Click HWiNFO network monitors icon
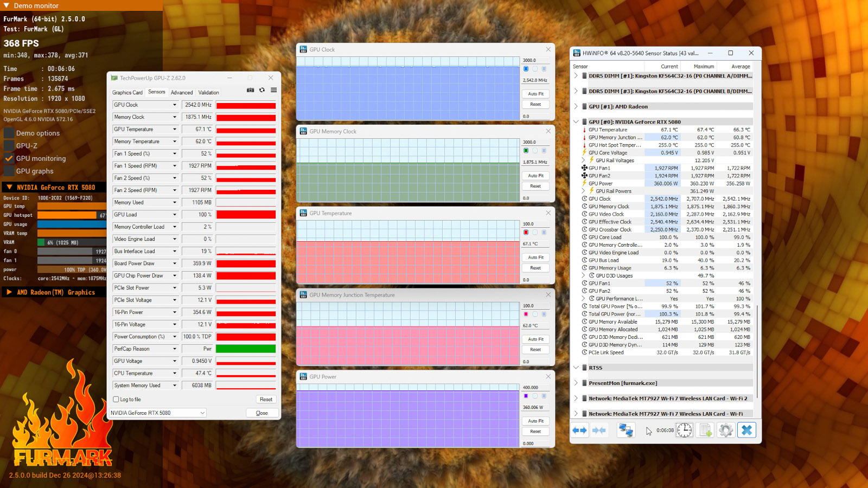Viewport: 868px width, 488px height. [626, 431]
